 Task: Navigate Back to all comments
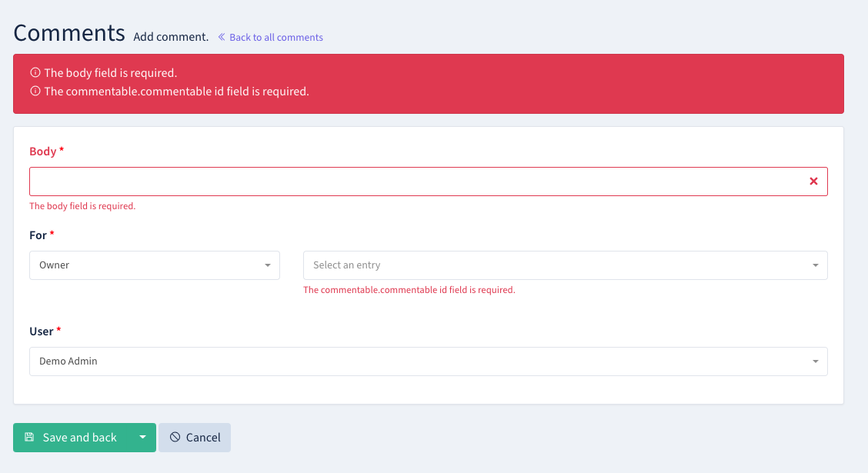[x=275, y=37]
